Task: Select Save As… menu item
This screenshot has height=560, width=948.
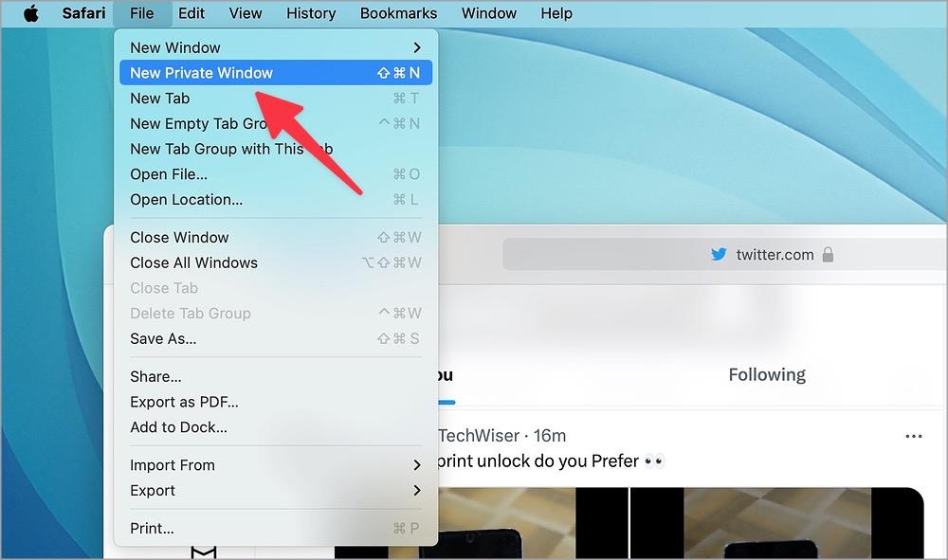Action: (276, 339)
